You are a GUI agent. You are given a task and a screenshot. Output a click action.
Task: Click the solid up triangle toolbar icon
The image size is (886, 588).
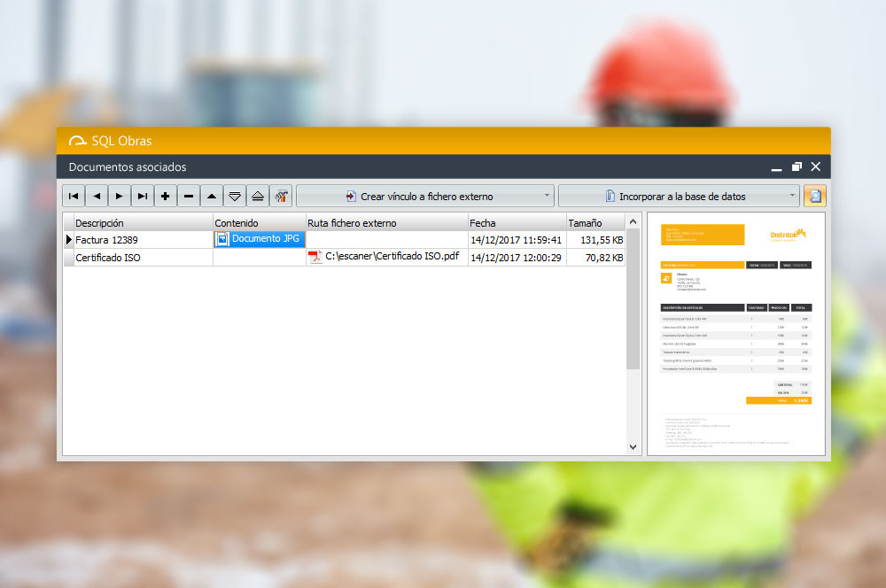pos(212,196)
